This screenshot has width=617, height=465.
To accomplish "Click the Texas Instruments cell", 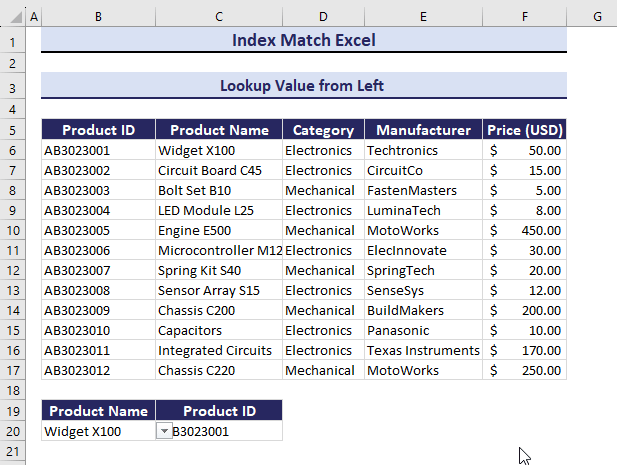I will 423,350.
